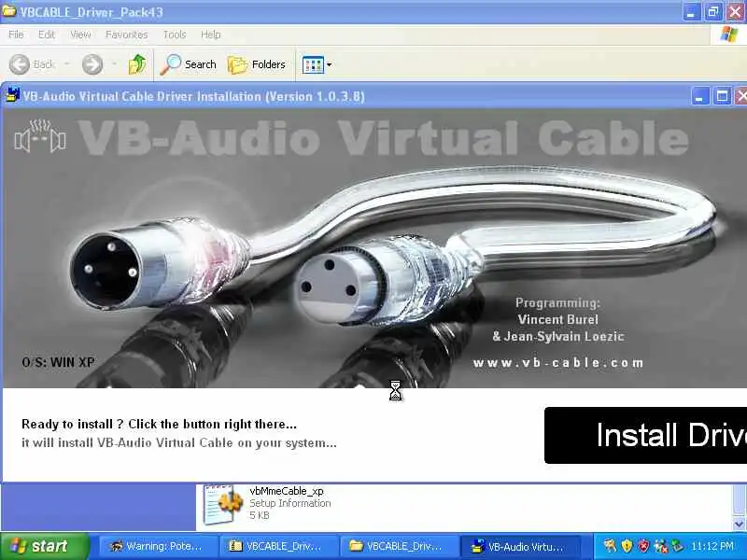The width and height of the screenshot is (747, 560).
Task: Expand the Forward history dropdown arrow
Action: coord(114,64)
